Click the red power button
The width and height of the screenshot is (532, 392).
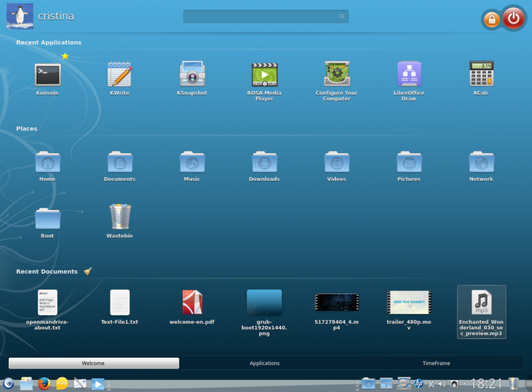513,19
